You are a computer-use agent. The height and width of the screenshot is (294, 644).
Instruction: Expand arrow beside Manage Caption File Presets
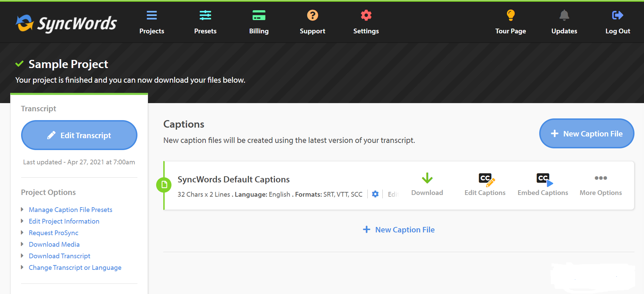pyautogui.click(x=22, y=209)
